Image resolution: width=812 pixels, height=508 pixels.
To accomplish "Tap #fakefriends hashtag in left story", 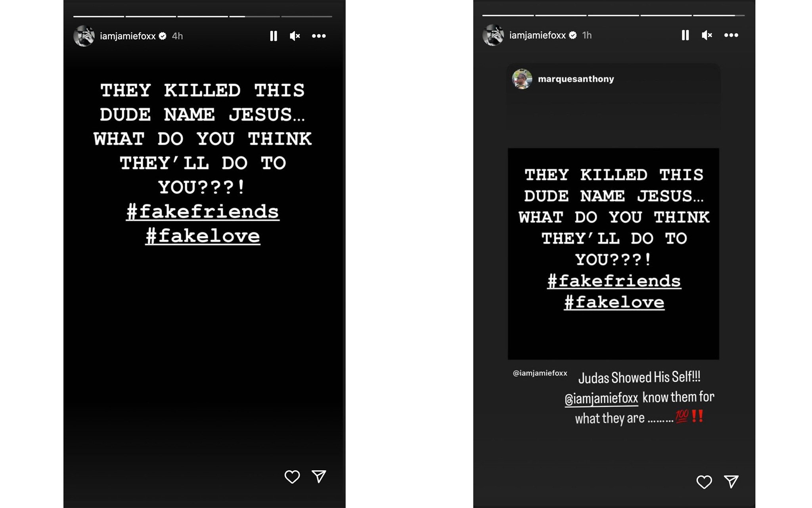I will tap(203, 212).
